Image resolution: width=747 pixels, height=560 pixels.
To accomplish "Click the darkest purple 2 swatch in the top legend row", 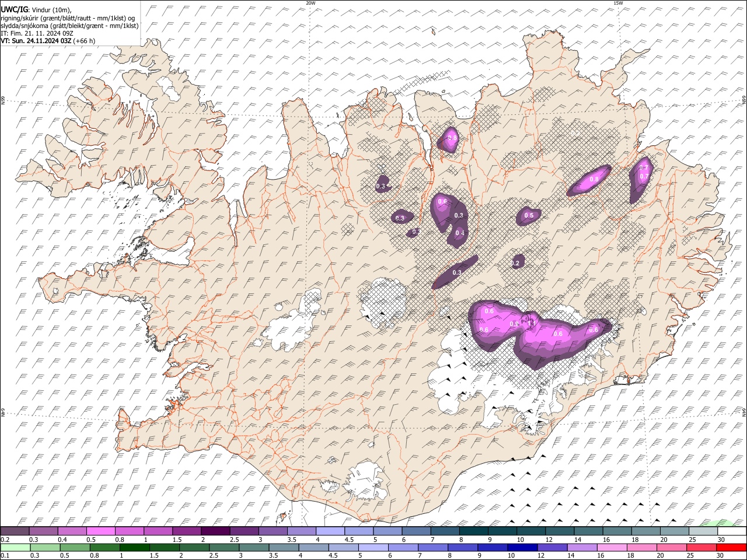I will [x=215, y=531].
